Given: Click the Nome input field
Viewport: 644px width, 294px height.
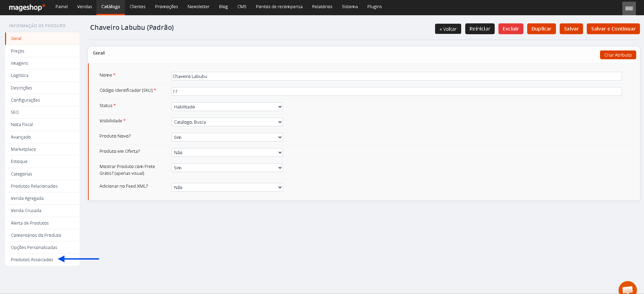Looking at the screenshot, I should (396, 76).
